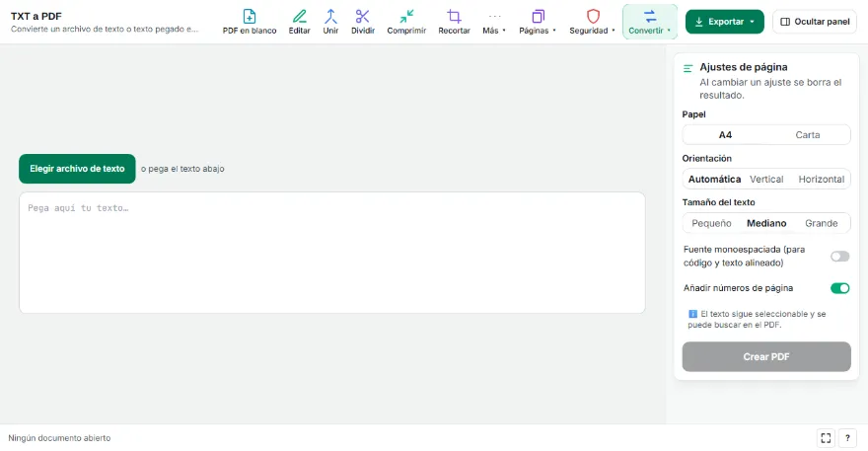Open the Convertir dropdown
This screenshot has height=451, width=868.
coord(650,22)
